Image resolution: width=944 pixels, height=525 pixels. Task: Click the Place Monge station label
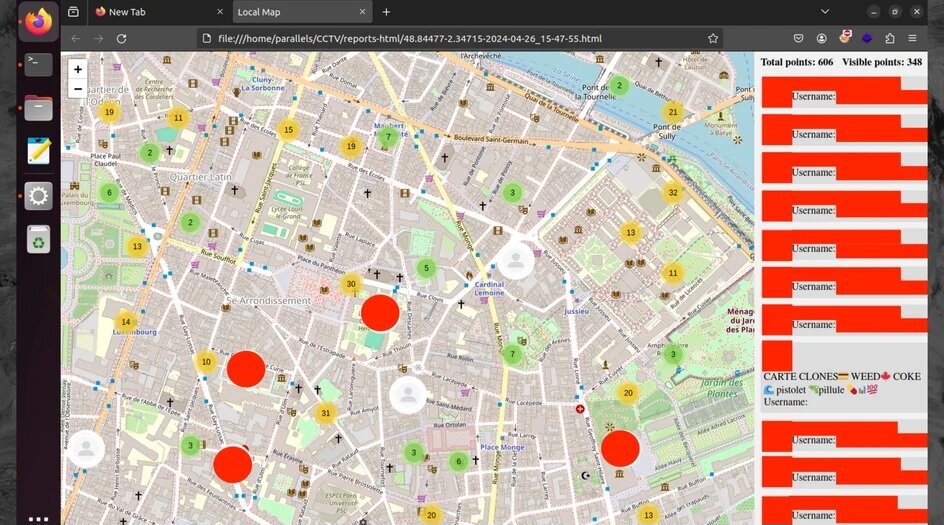click(502, 447)
